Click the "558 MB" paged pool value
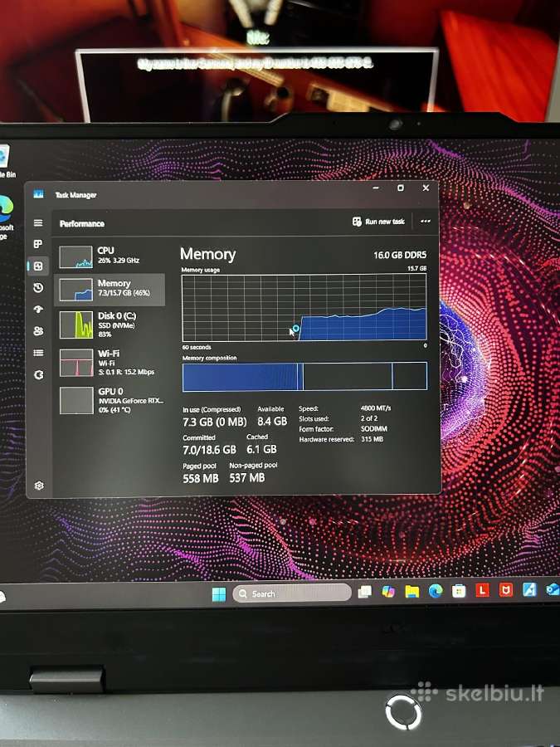This screenshot has width=560, height=747. [x=201, y=478]
